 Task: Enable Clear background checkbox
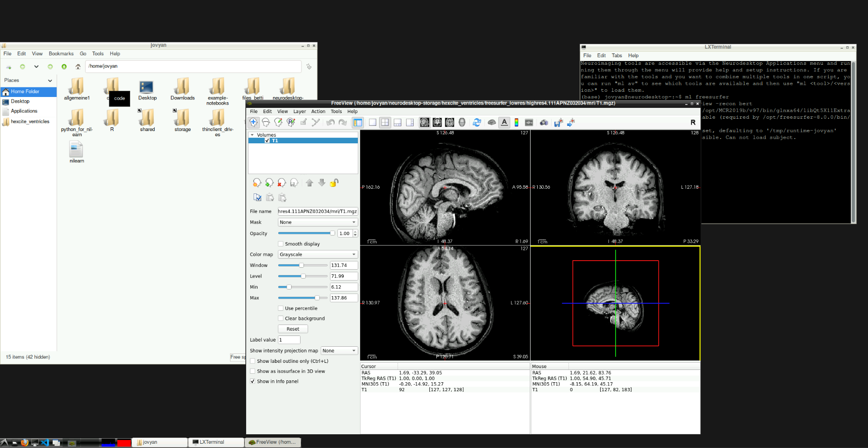(x=281, y=318)
